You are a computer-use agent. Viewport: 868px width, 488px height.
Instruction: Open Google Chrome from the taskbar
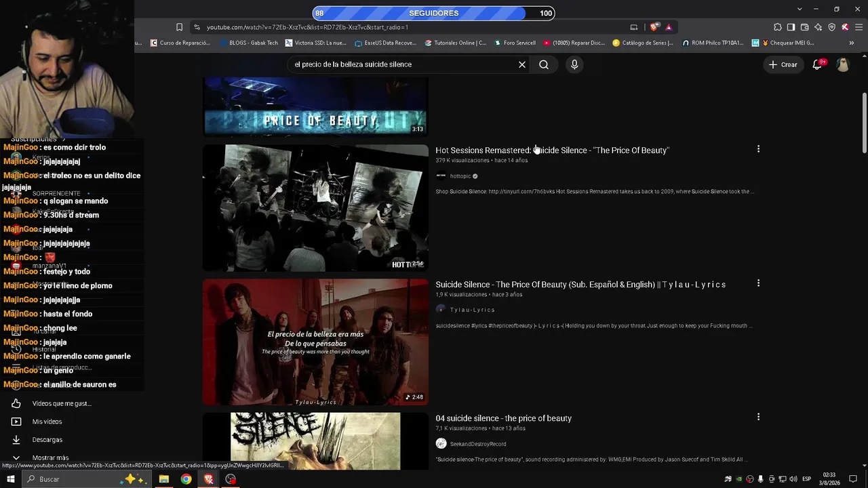pos(186,479)
